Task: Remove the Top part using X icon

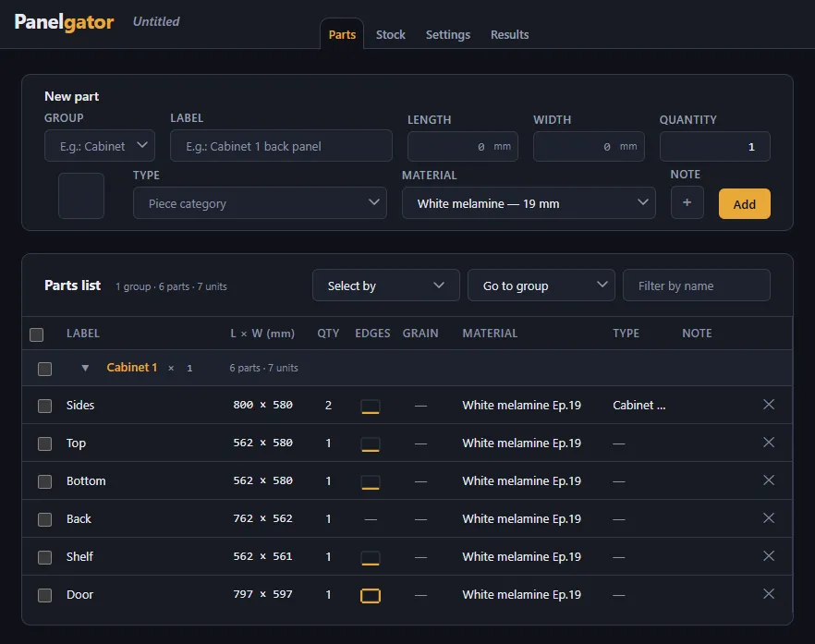Action: tap(768, 442)
